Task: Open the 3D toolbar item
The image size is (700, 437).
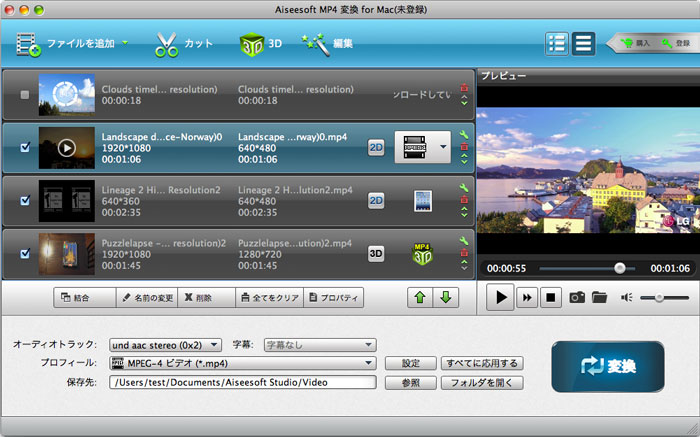Action: click(261, 44)
